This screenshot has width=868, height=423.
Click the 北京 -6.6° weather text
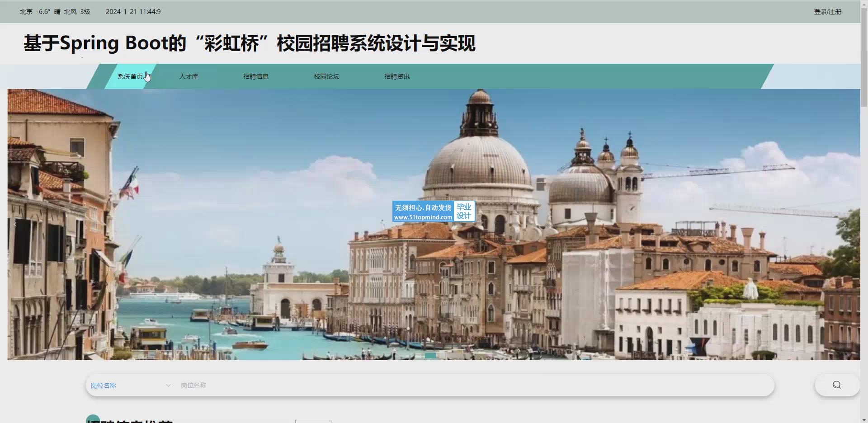pos(55,12)
